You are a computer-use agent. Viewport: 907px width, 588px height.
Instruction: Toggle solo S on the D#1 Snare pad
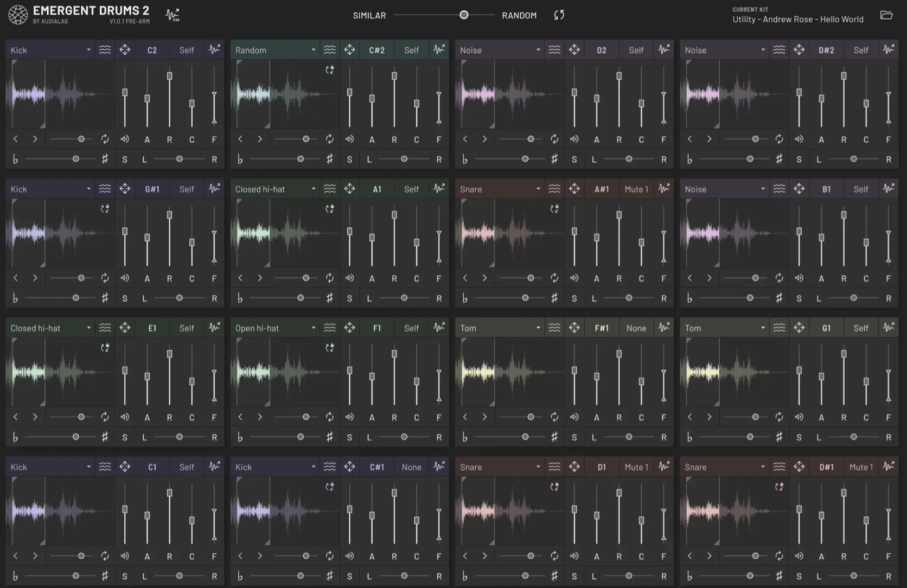tap(799, 576)
